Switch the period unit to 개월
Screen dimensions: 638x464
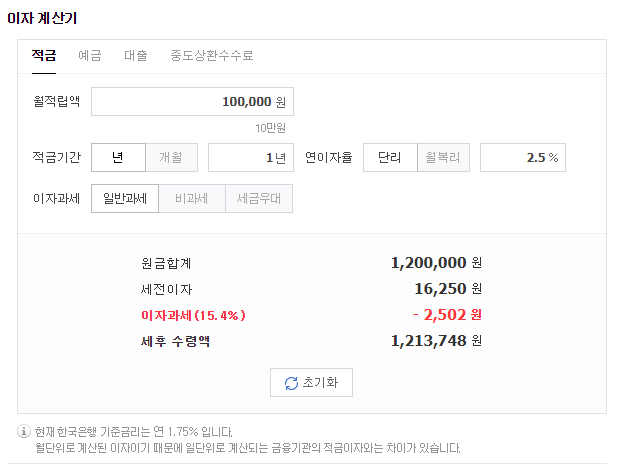point(171,158)
